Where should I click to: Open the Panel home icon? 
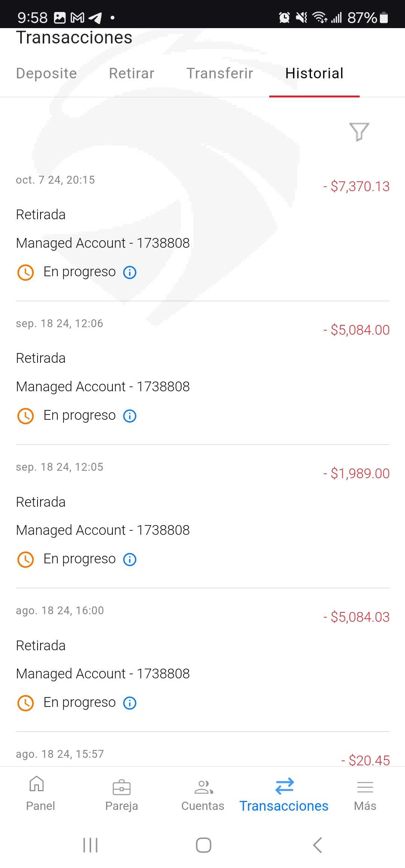37,784
